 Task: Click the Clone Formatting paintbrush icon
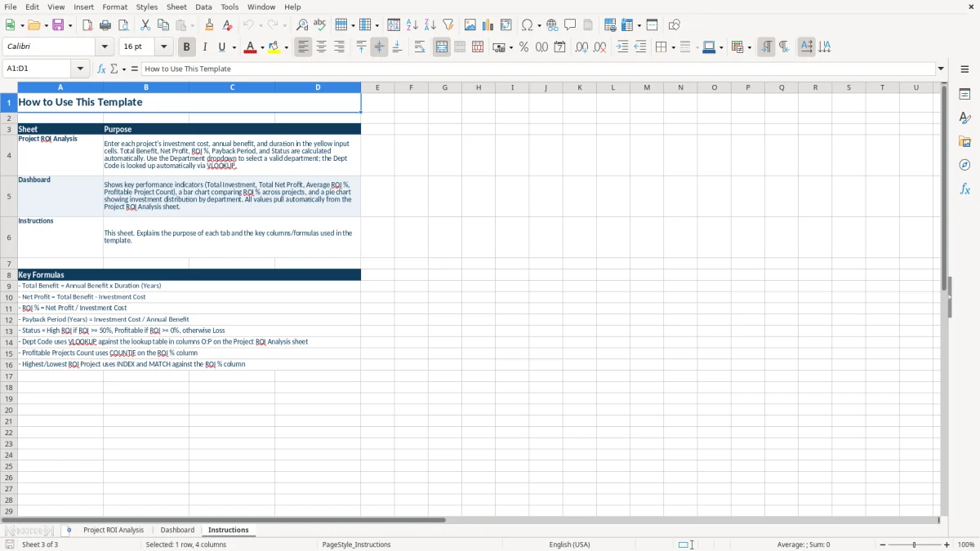point(209,25)
